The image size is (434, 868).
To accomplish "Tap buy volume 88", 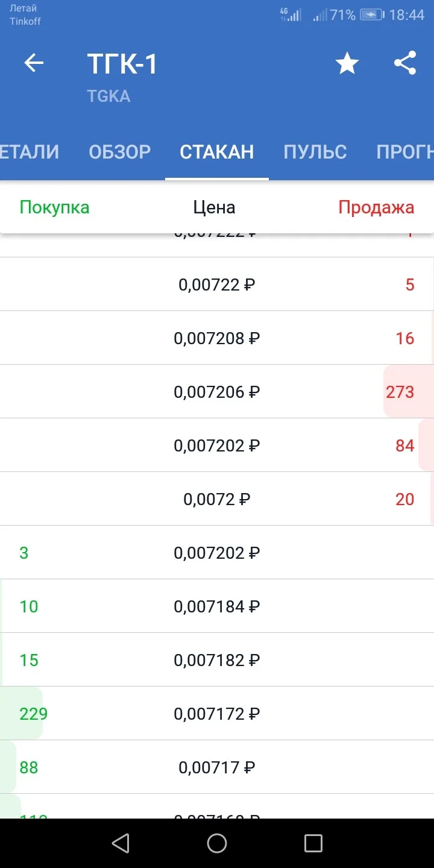I will tap(29, 767).
